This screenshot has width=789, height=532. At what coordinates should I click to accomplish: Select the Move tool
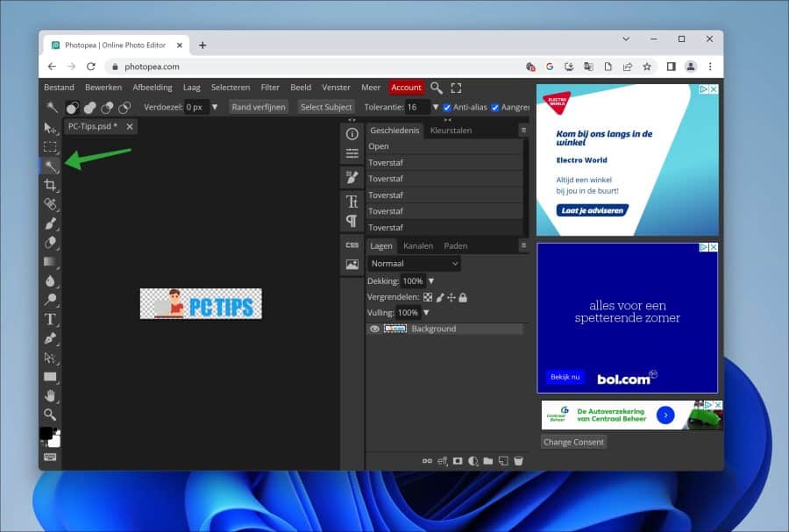pos(50,128)
